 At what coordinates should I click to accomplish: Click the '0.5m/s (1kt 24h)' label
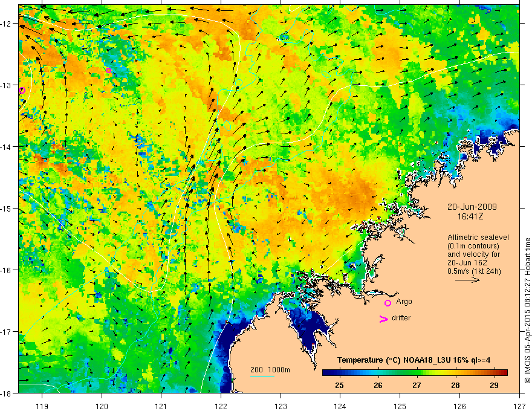474,271
